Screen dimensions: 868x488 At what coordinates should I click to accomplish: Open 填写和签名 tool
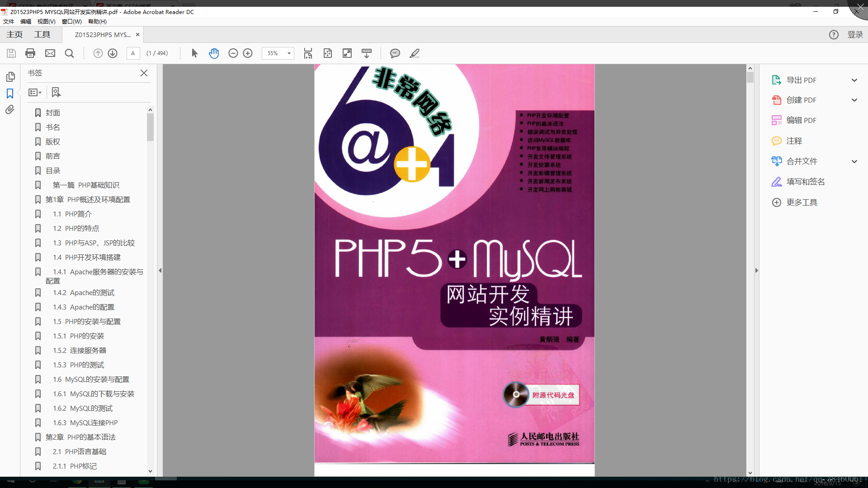point(805,182)
